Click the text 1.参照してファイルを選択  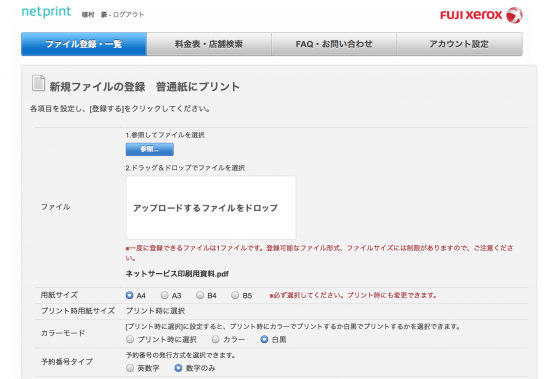click(x=165, y=135)
